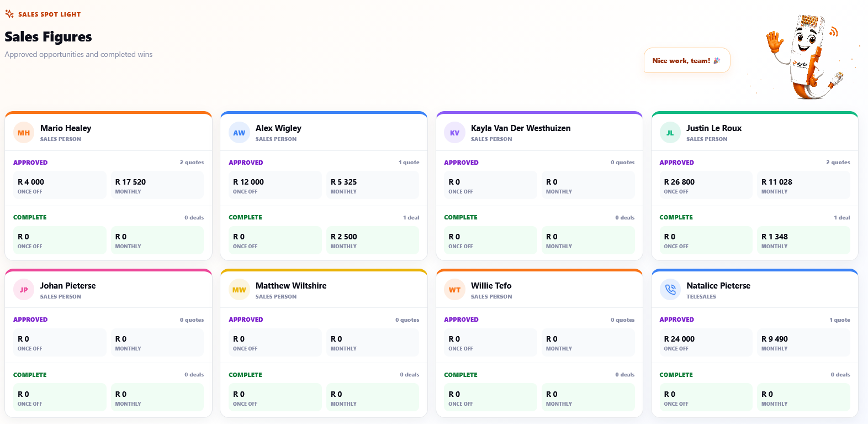Click the "R 2 500" completed monthly value
Screen dimensions: 868x424
tap(343, 237)
